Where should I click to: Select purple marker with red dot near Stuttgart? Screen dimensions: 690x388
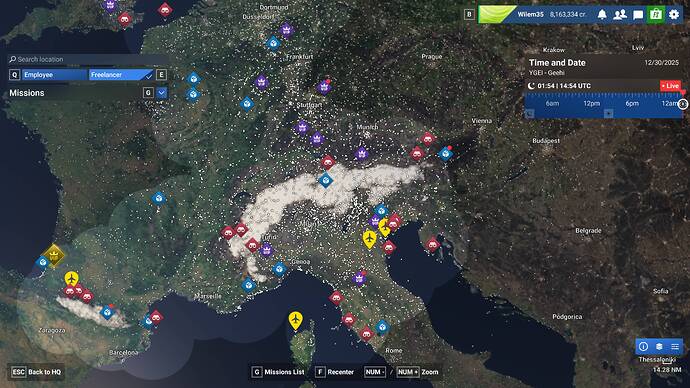point(324,87)
